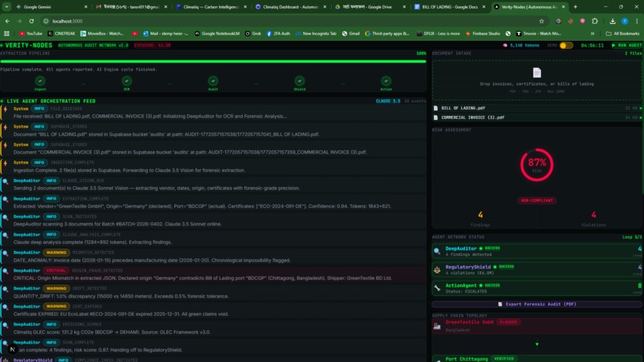The height and width of the screenshot is (362, 644).
Task: Click the document drop zone area
Action: tap(537, 80)
